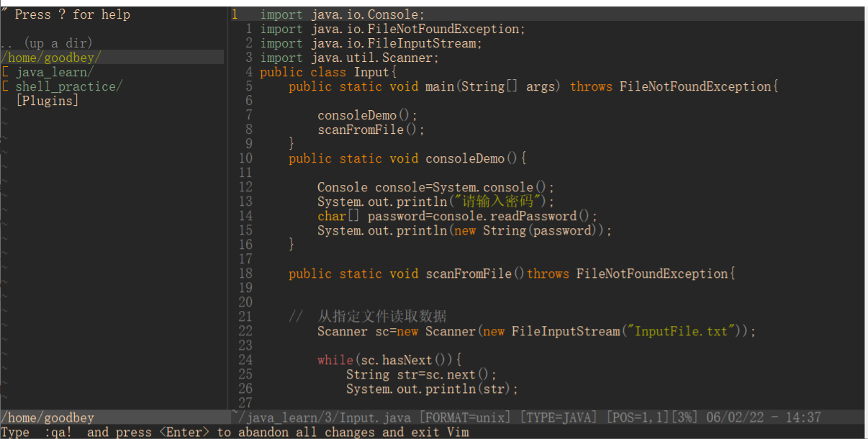The width and height of the screenshot is (868, 439).
Task: Click the 'import java.io.FileInputStream;' line
Action: [x=371, y=43]
